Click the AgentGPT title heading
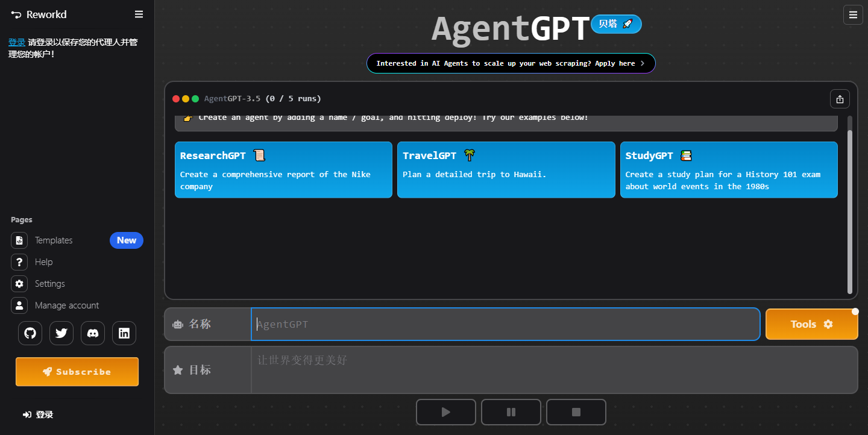The width and height of the screenshot is (868, 435). tap(511, 28)
